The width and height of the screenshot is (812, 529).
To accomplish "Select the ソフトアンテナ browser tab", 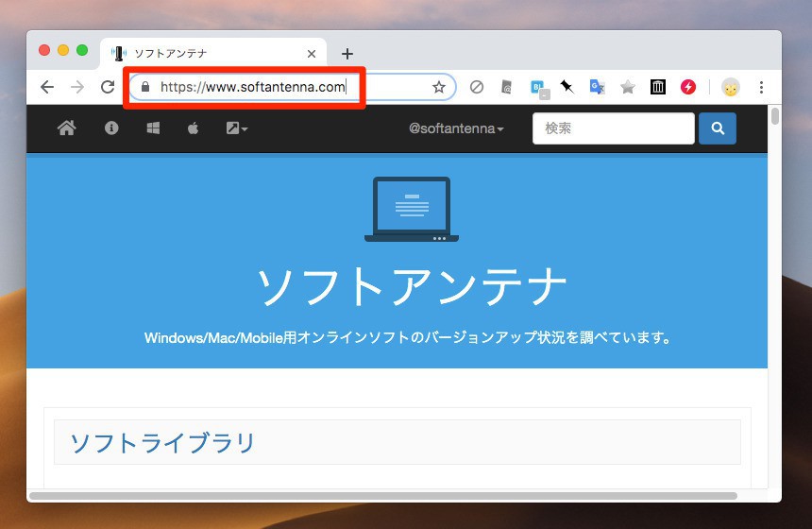I will tap(213, 53).
